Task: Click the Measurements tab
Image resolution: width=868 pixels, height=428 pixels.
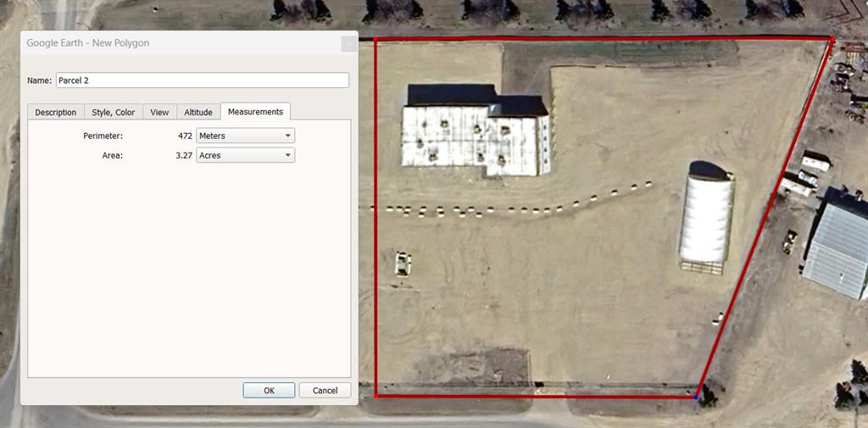Action: [x=255, y=111]
